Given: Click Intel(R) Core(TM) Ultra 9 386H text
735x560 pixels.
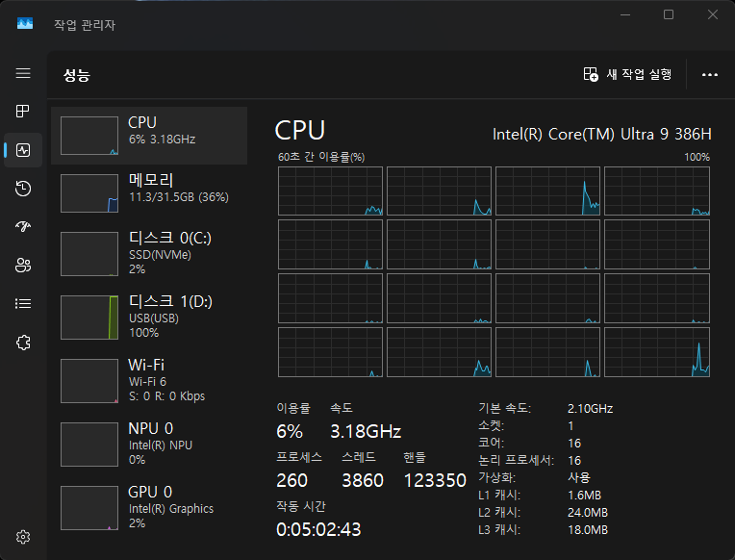Looking at the screenshot, I should 602,135.
